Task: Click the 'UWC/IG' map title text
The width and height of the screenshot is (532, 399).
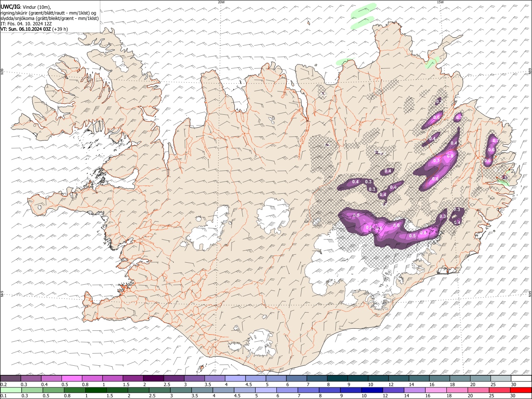Action: [10, 7]
